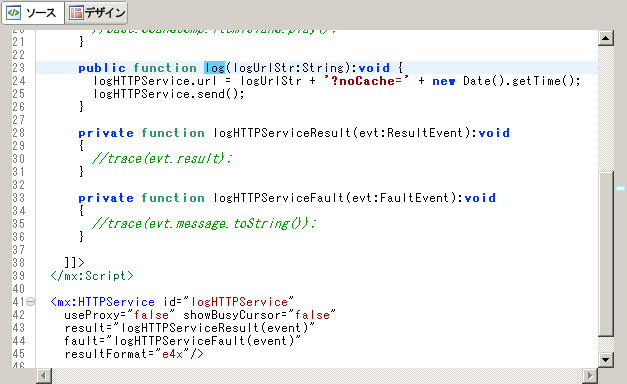Click the horizontal scrollbar right arrow
This screenshot has width=627, height=384.
click(x=589, y=376)
